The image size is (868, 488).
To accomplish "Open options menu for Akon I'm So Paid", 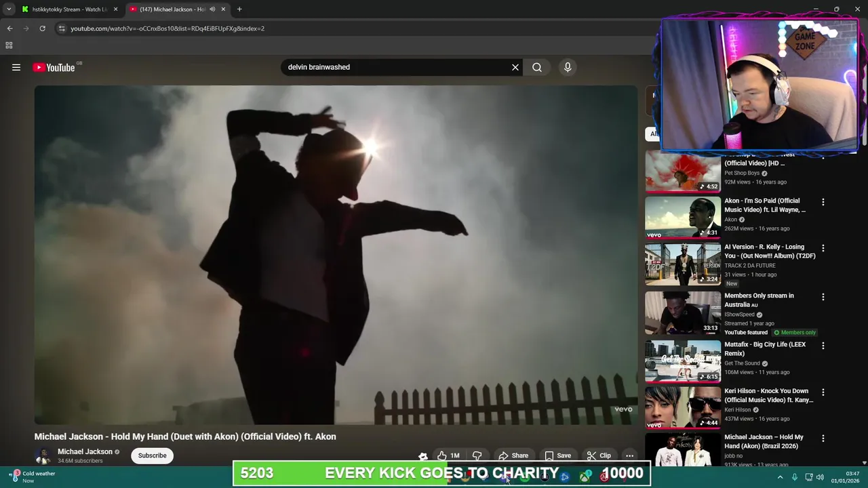I will coord(823,202).
